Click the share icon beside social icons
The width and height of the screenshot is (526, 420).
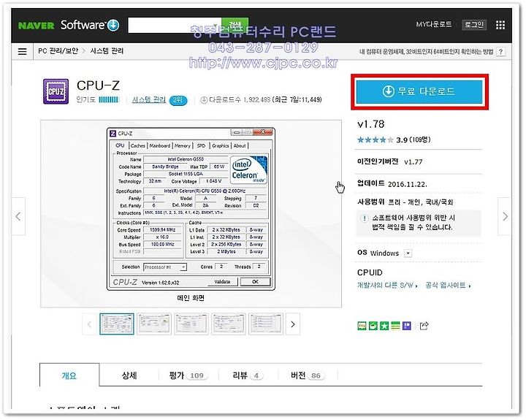point(424,325)
